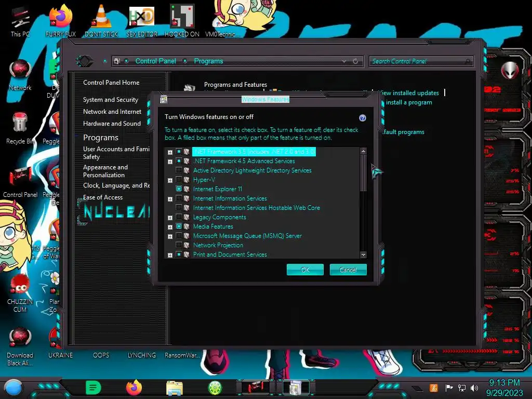Launch Firefox from the taskbar
The height and width of the screenshot is (399, 532).
pyautogui.click(x=134, y=388)
